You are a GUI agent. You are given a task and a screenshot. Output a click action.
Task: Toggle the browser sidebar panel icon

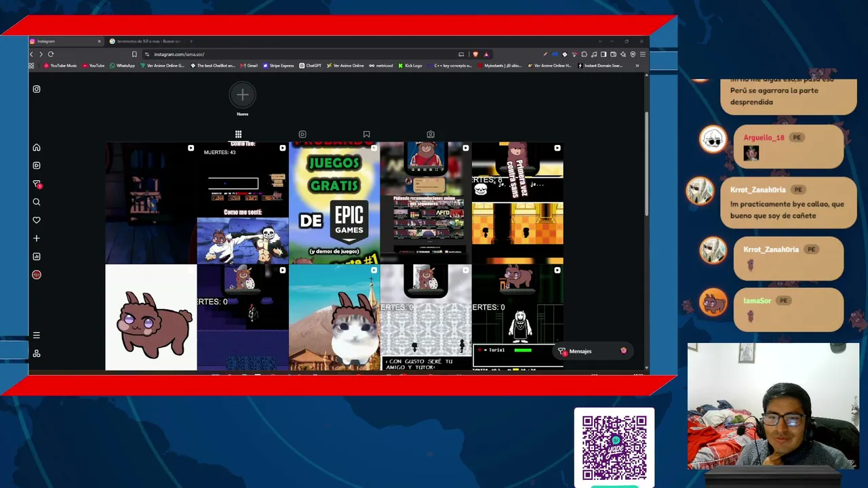(604, 54)
